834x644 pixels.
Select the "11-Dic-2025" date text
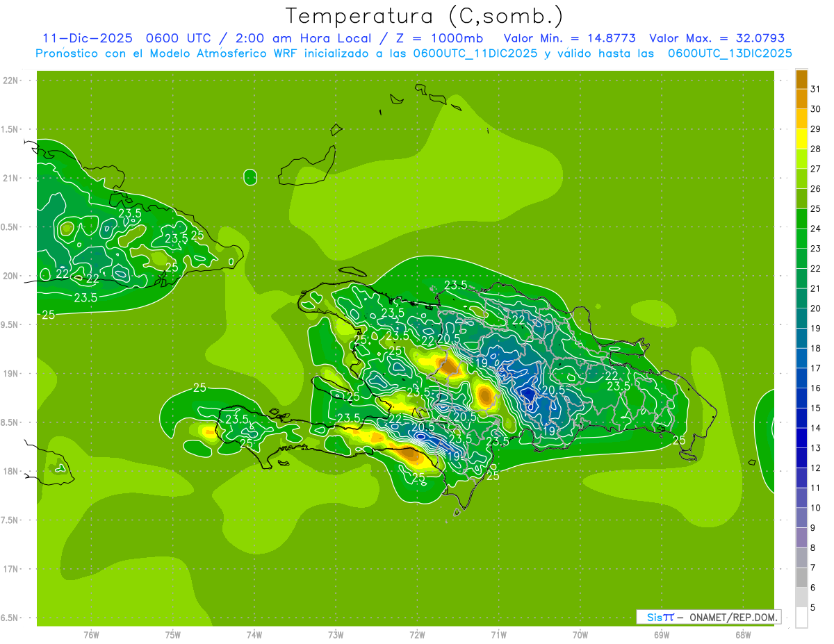(86, 38)
